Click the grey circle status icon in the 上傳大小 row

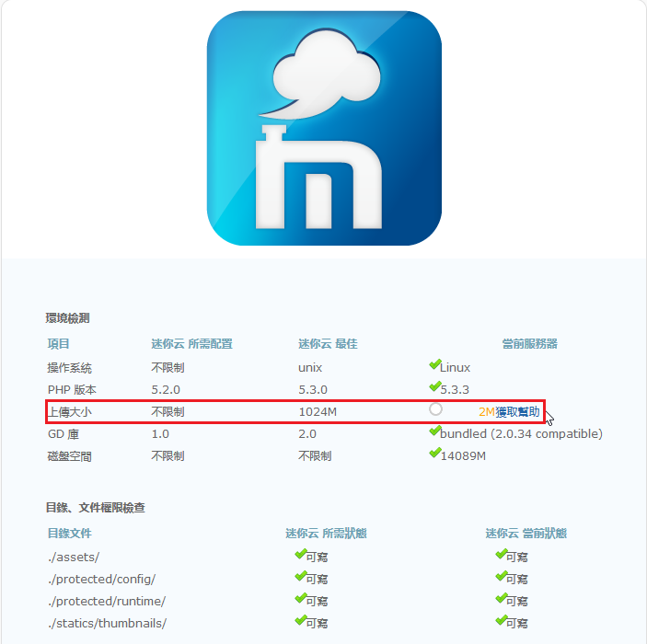click(435, 408)
